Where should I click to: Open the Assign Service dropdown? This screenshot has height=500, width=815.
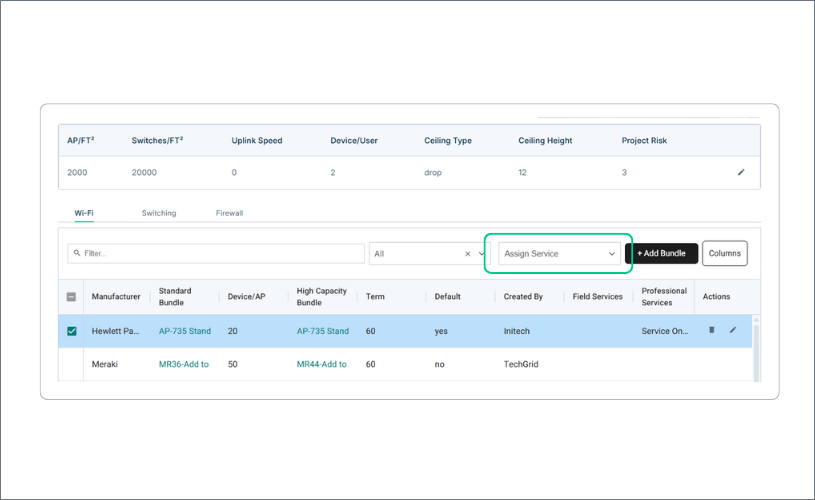tap(559, 254)
